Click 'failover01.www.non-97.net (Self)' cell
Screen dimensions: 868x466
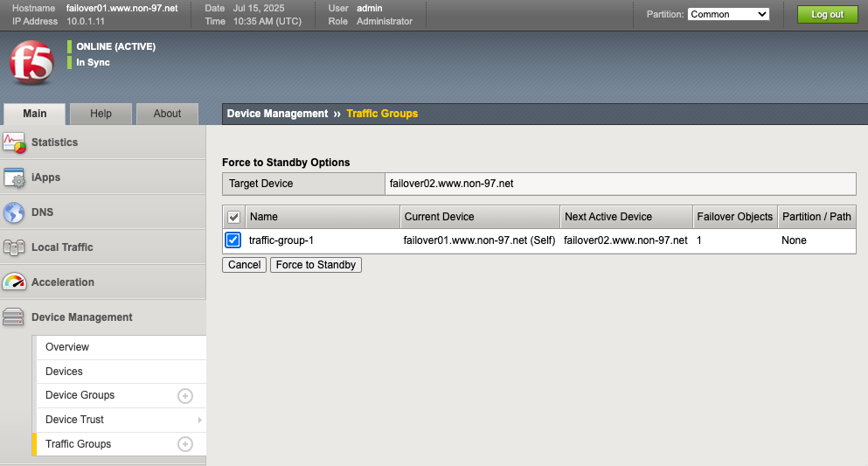479,240
